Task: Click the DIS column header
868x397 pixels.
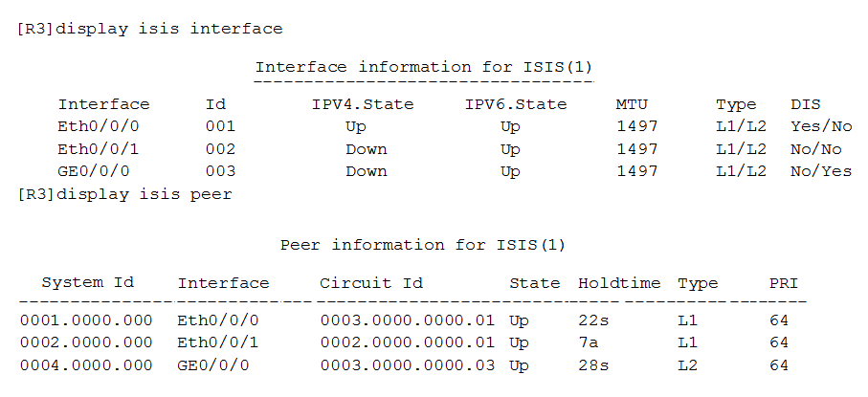Action: [x=806, y=104]
